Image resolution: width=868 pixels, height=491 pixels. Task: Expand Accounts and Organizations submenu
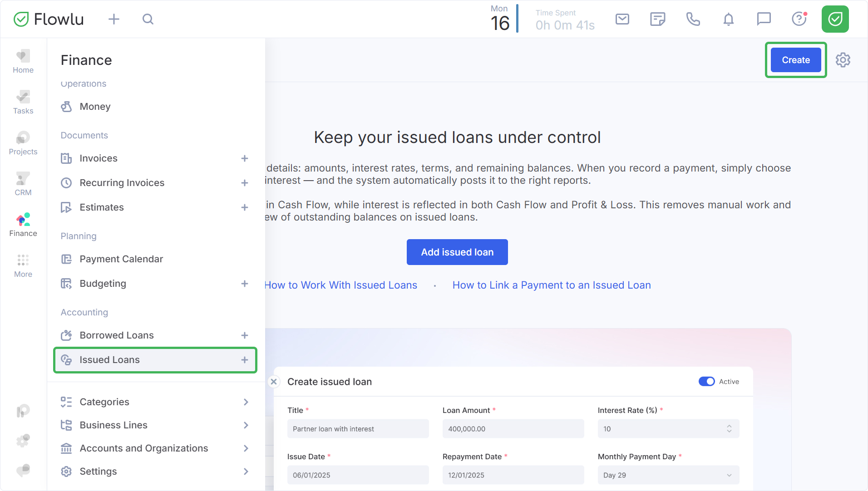pyautogui.click(x=246, y=448)
